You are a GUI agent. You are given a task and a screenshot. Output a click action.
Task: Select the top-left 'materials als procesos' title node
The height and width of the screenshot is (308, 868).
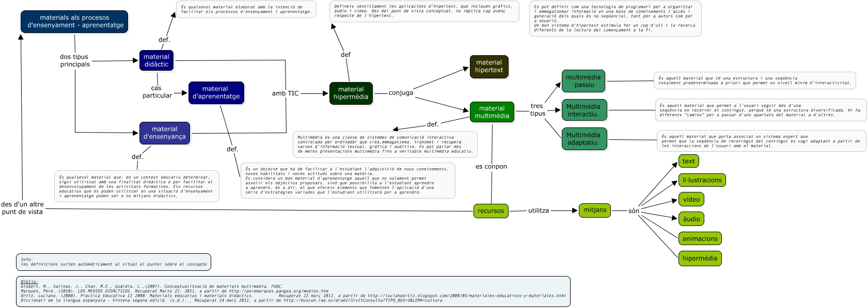click(x=75, y=21)
